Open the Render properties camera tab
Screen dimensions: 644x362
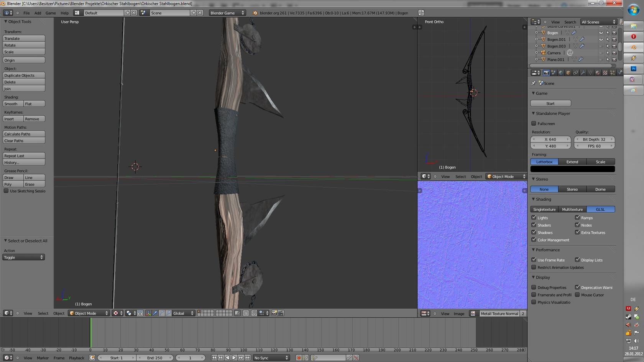(x=546, y=73)
